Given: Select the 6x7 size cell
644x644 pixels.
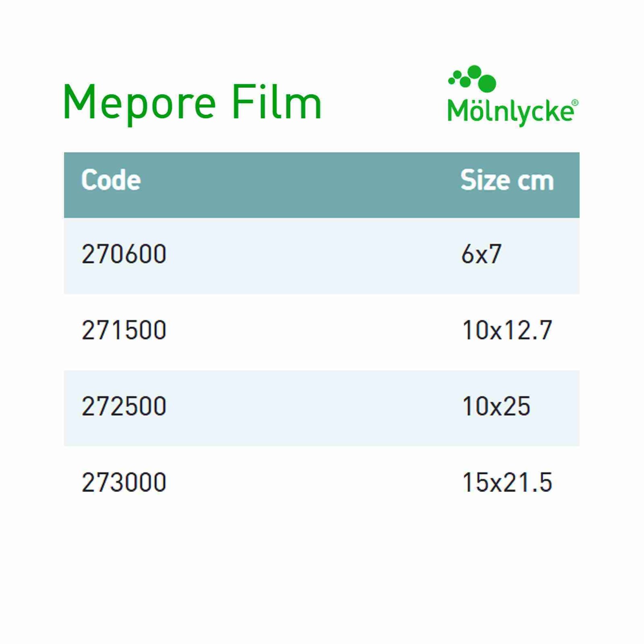Looking at the screenshot, I should click(481, 254).
